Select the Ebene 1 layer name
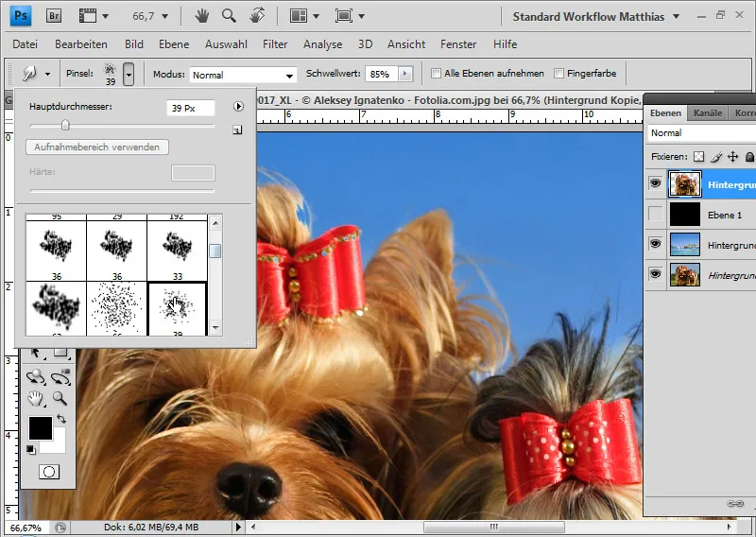Screen dimensions: 756x537 (x=724, y=216)
